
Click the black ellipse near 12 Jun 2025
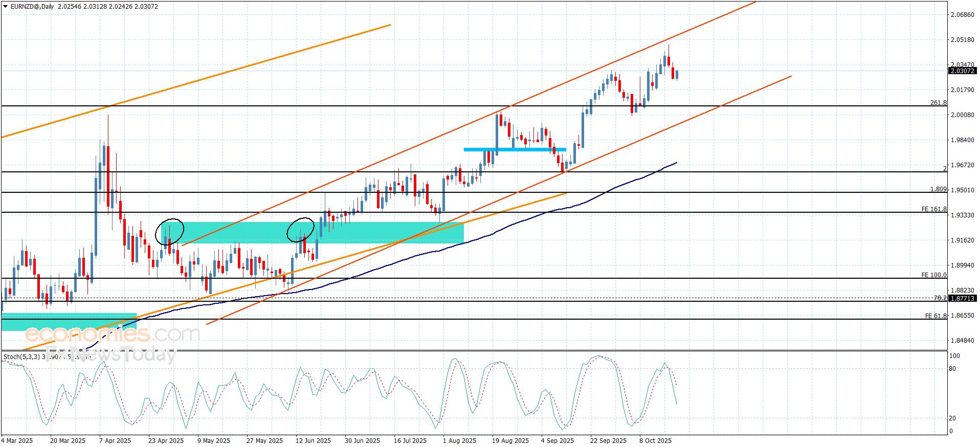coord(300,230)
